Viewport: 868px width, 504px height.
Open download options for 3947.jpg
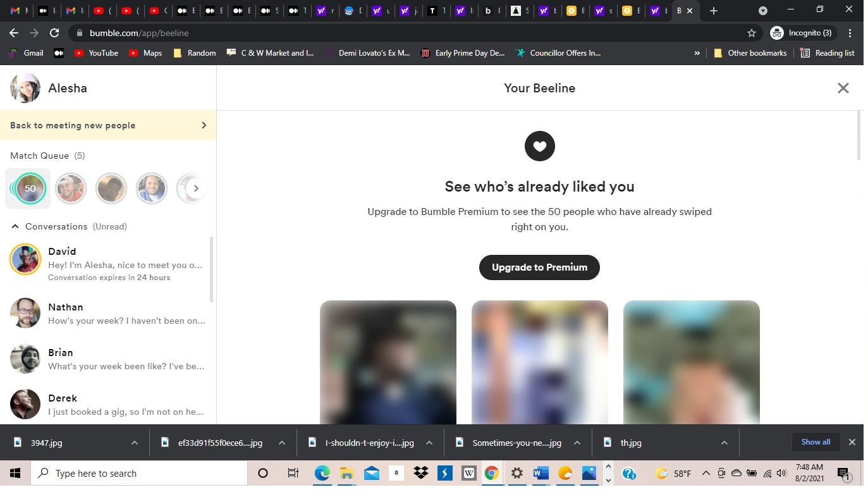(x=134, y=443)
